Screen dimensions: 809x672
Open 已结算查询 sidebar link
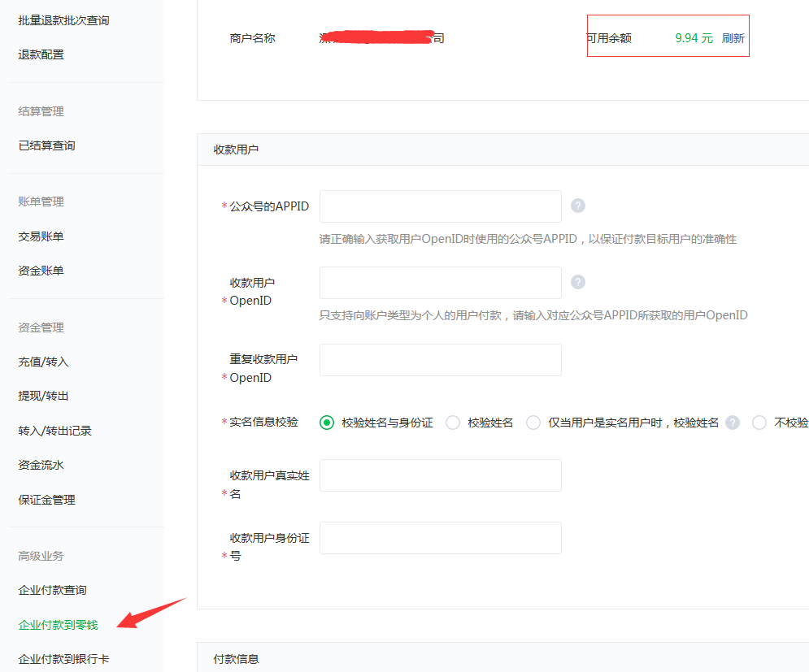coord(46,145)
